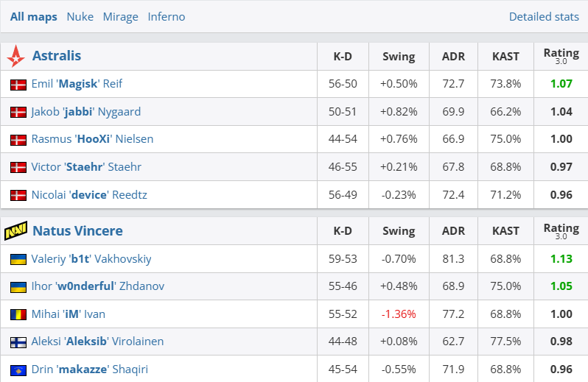Screen dimensions: 588x382
Task: Click the Kosovo flag beside makazze
Action: (x=18, y=370)
